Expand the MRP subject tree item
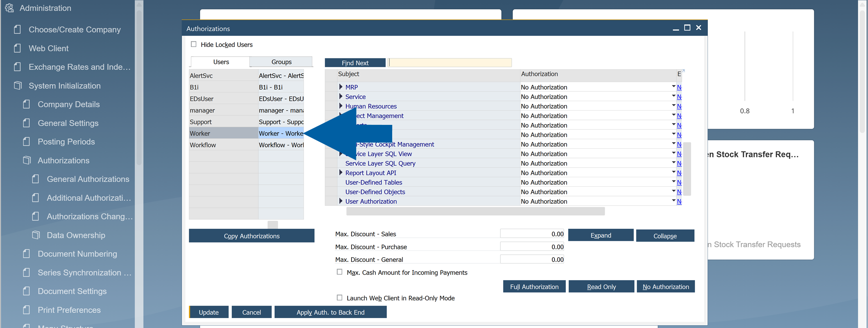This screenshot has width=868, height=328. (341, 87)
